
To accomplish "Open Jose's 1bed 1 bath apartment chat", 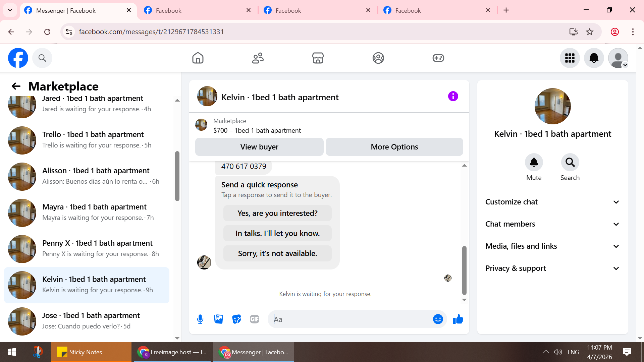I will [x=87, y=321].
